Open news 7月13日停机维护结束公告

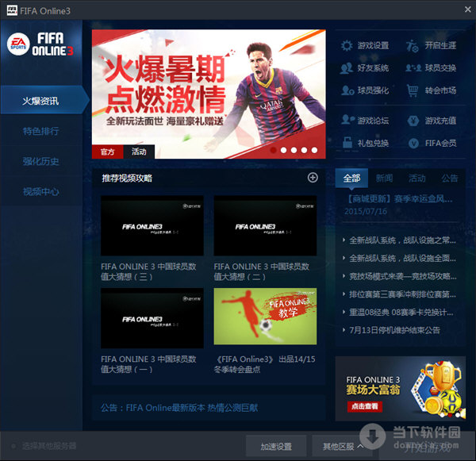[x=394, y=330]
